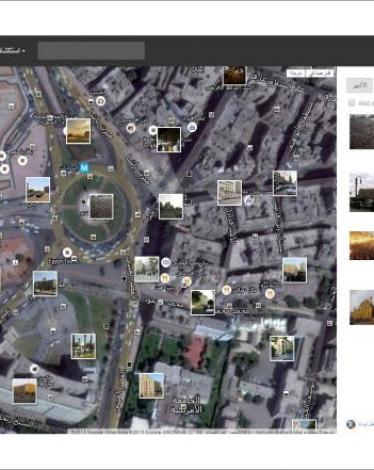Viewport: 374px width, 470px height.
Task: Toggle the checkbox in the sidebar
Action: pyautogui.click(x=351, y=103)
